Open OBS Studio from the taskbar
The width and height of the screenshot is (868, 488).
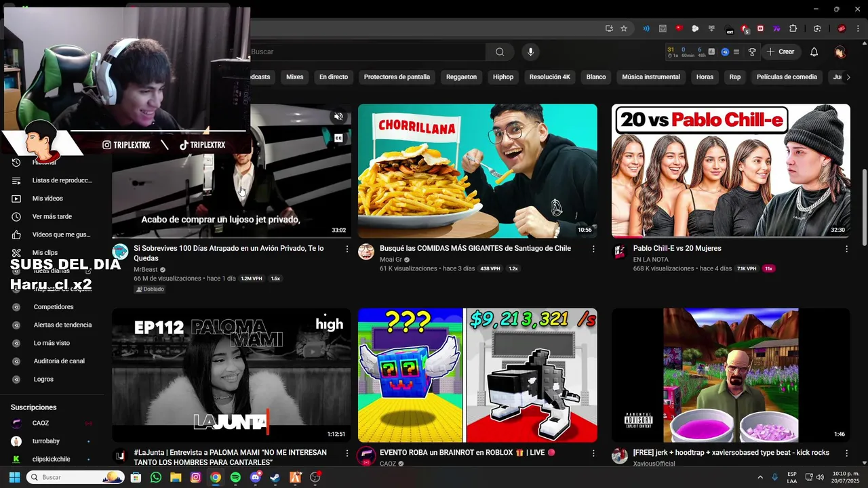tap(315, 477)
